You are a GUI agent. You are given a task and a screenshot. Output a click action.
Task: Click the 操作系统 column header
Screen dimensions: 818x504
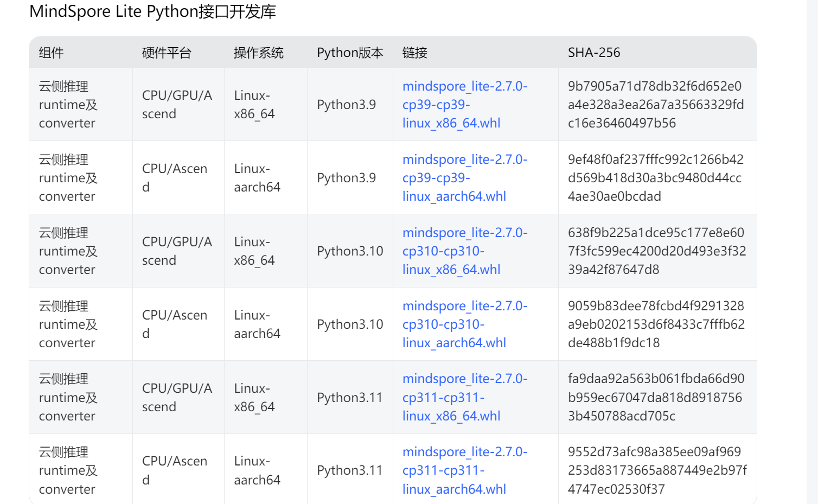point(258,53)
